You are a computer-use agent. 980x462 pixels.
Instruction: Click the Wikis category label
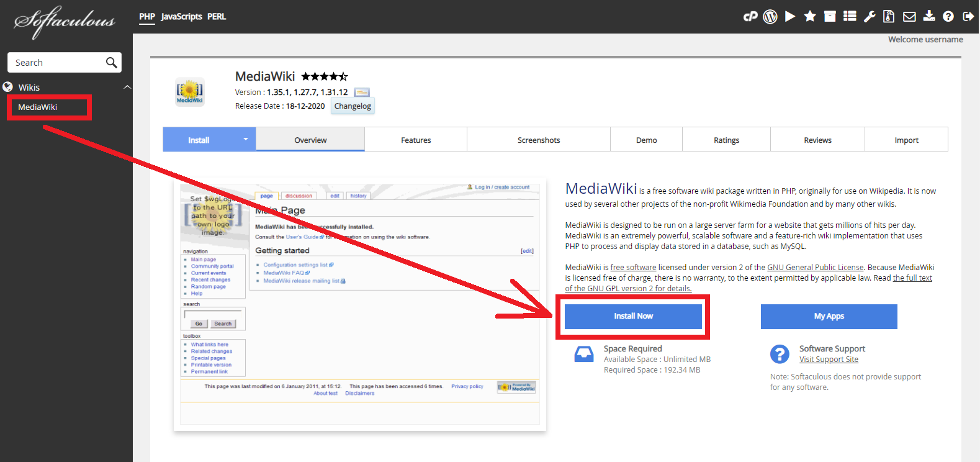click(29, 88)
